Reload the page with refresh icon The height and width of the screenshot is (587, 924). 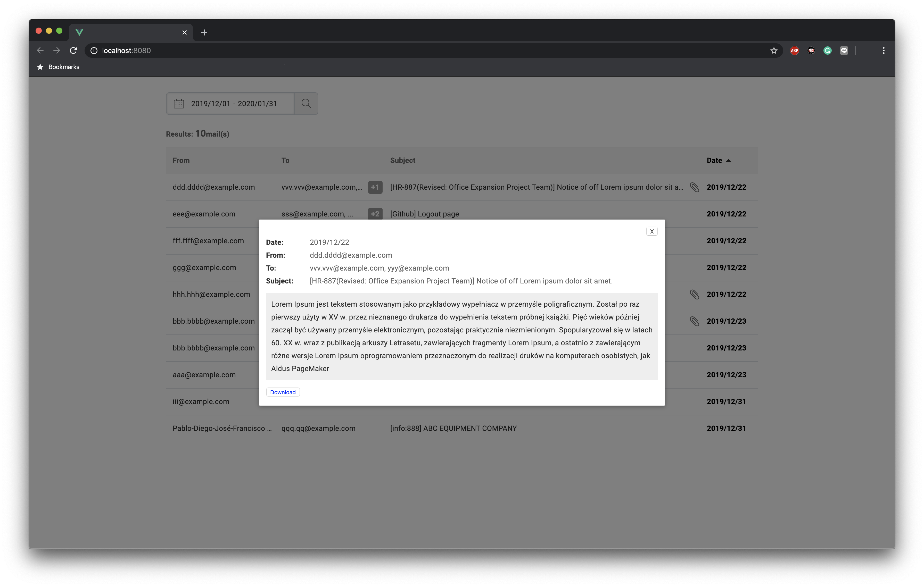pos(73,51)
